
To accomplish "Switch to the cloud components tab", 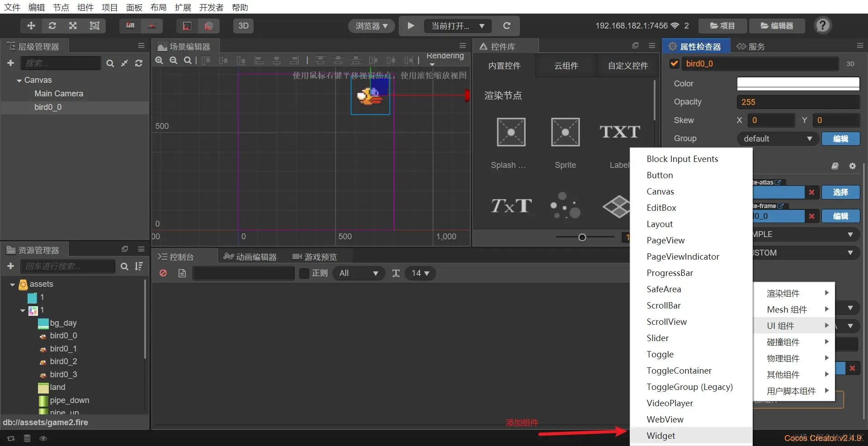I will tap(566, 66).
